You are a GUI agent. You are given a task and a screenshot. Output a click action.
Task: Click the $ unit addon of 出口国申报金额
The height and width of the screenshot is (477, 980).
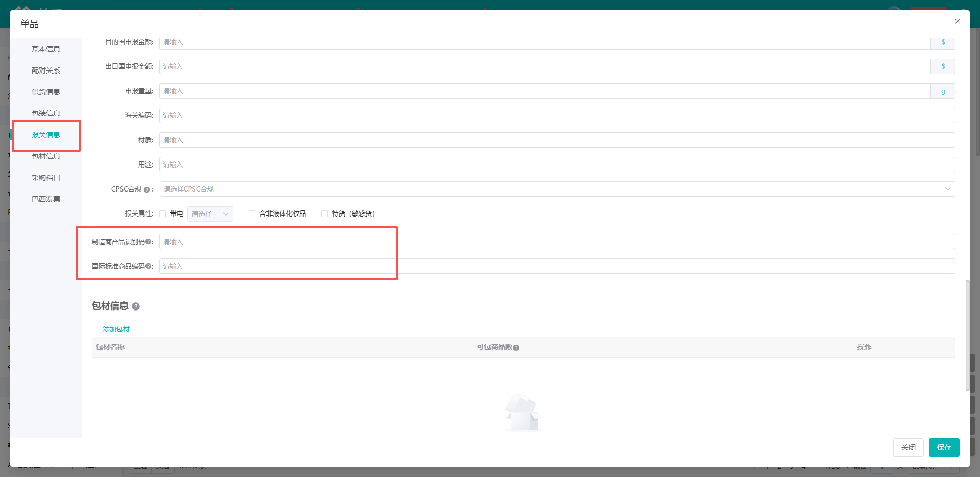943,66
